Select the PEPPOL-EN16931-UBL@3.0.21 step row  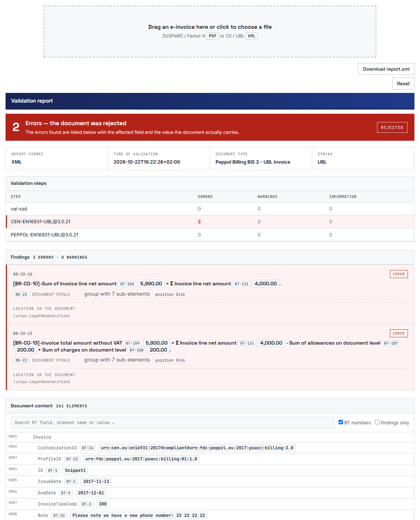point(210,235)
